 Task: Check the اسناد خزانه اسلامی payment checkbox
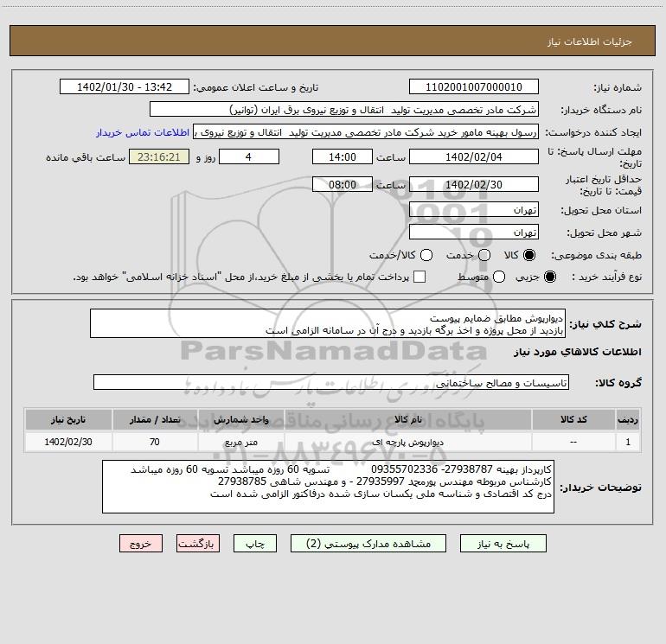point(419,277)
